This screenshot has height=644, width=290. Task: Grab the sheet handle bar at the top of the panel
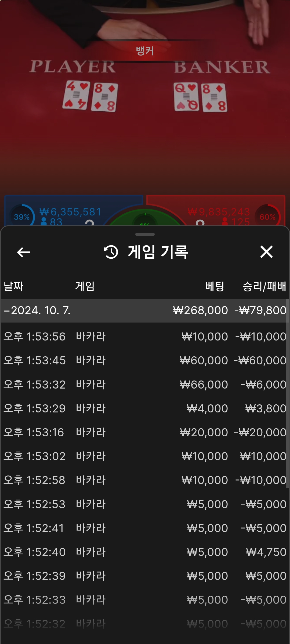click(x=145, y=234)
